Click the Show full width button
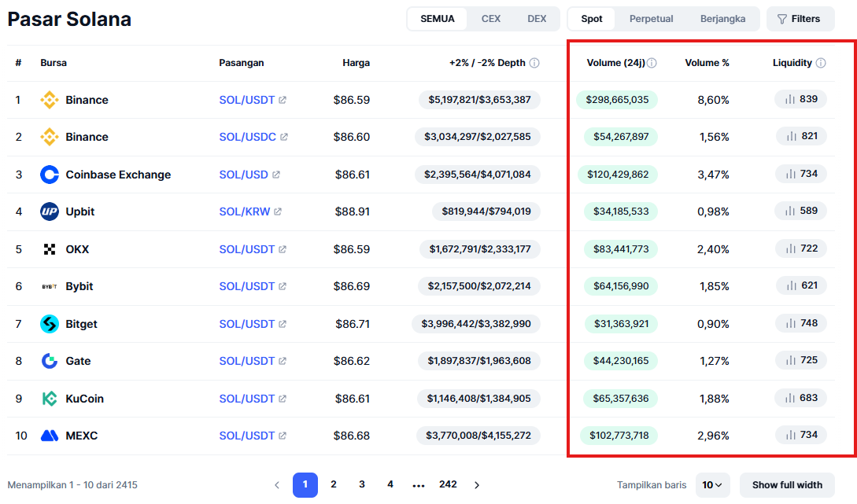Screen dimensions: 857x504 tap(786, 485)
